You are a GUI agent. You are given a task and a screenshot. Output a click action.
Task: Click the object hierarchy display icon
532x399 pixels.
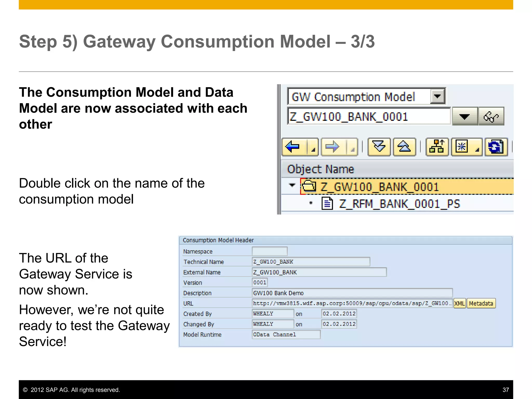click(437, 147)
